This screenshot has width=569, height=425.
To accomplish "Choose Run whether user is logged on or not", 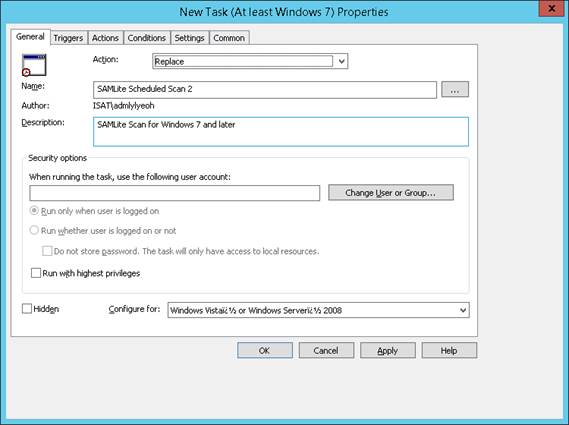I will point(34,230).
